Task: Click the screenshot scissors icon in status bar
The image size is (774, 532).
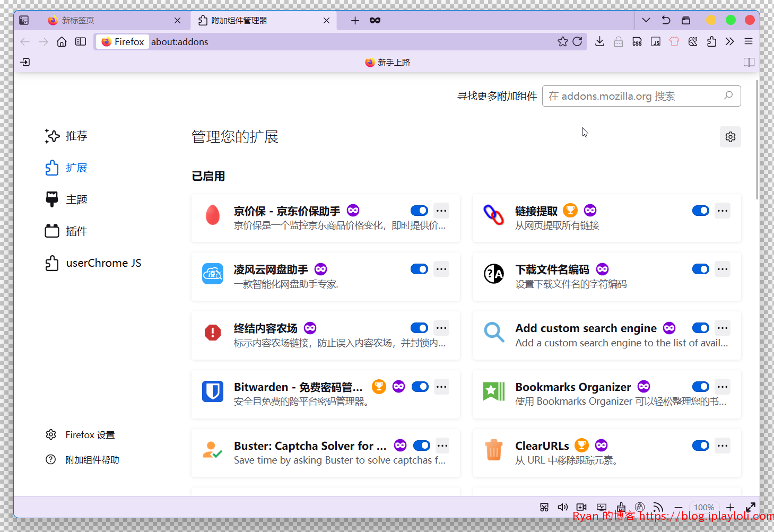Action: (544, 508)
